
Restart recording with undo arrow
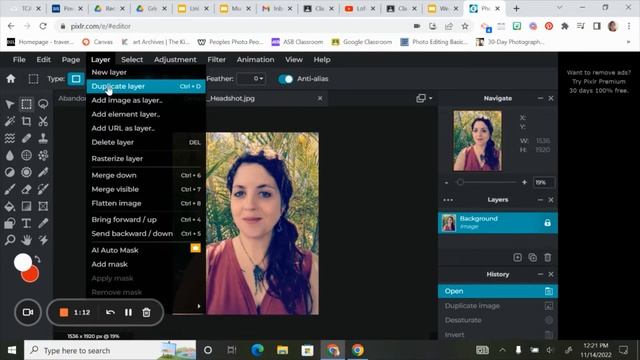[x=110, y=312]
